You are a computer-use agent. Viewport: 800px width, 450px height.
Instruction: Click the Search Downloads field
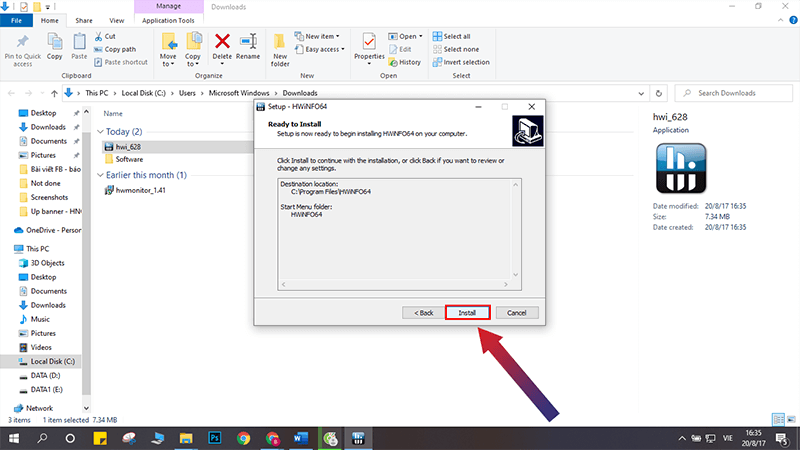(734, 93)
